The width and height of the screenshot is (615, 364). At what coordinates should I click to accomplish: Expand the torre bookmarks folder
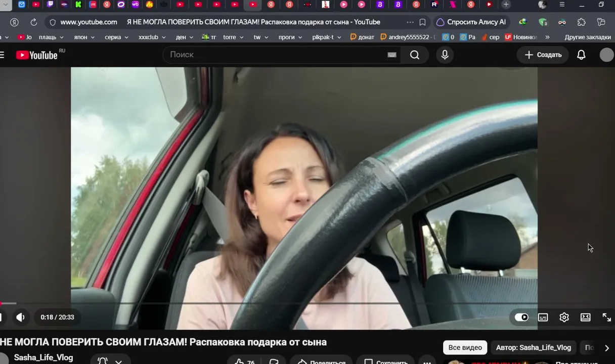(233, 37)
